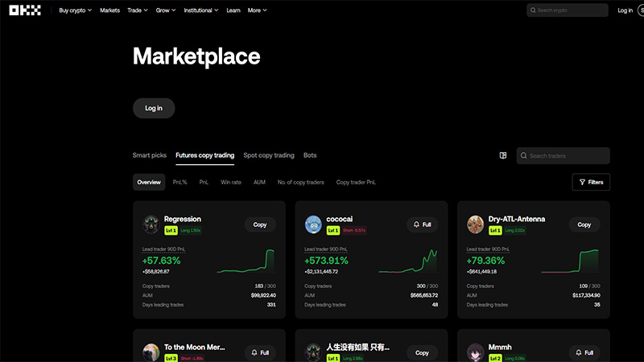Click the Lvl 1 badge under Regression

click(170, 230)
